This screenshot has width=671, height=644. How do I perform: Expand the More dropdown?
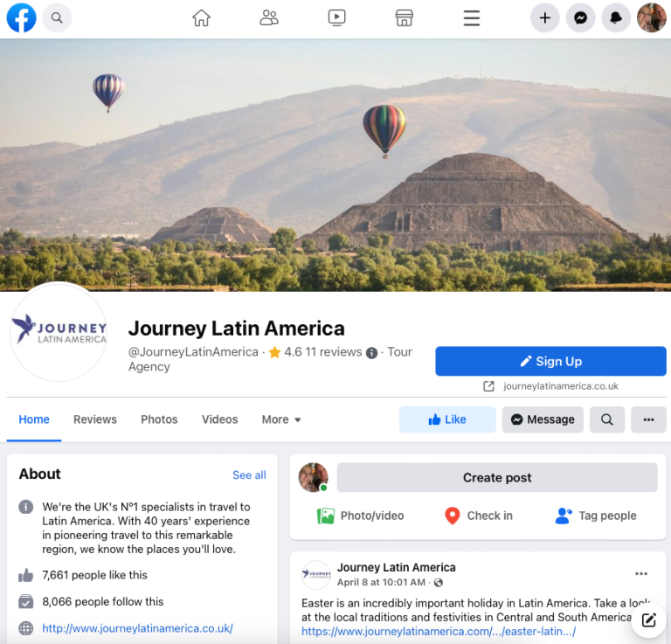pos(281,419)
